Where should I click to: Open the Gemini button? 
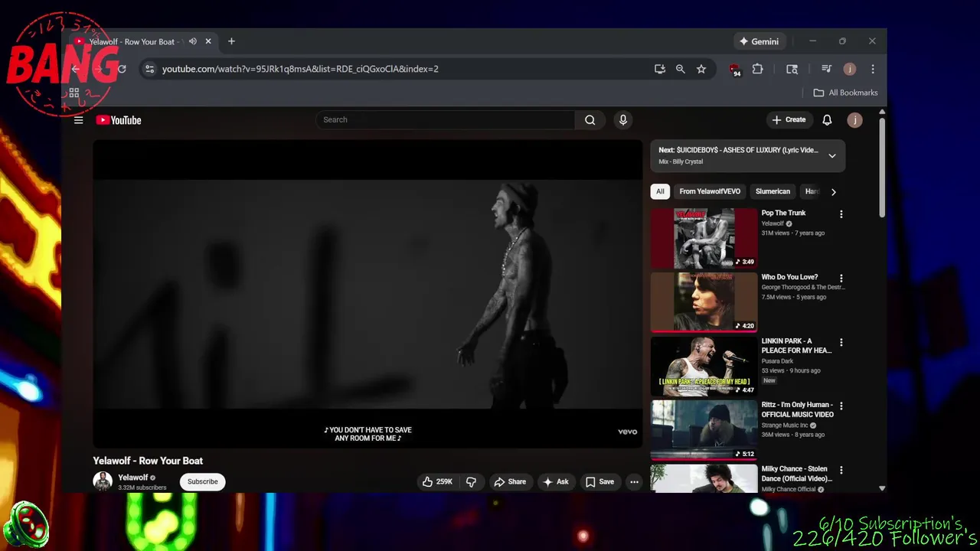pyautogui.click(x=758, y=41)
